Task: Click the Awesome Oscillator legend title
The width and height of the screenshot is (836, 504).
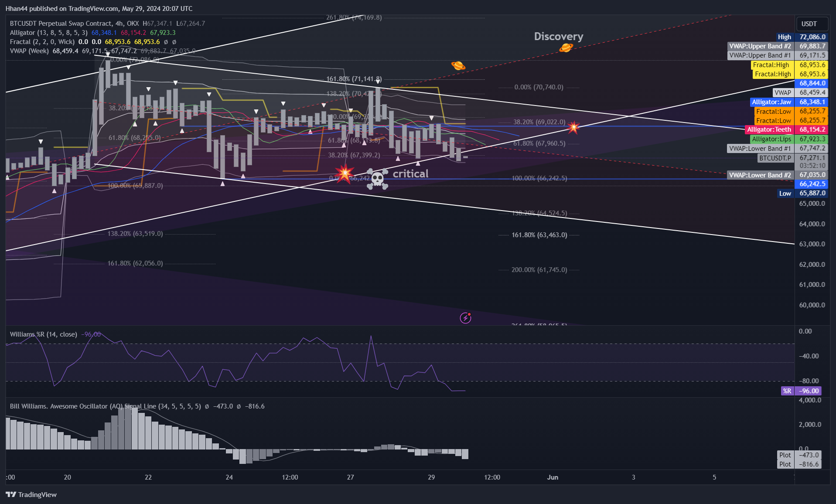Action: pyautogui.click(x=106, y=406)
